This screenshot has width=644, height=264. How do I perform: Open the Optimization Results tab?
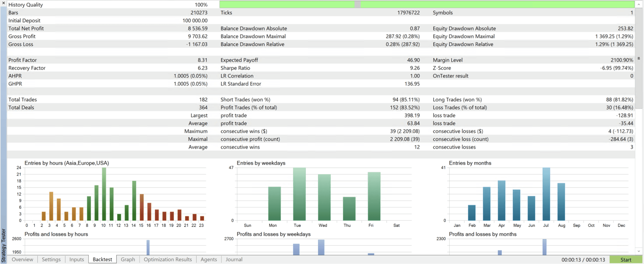pyautogui.click(x=168, y=259)
